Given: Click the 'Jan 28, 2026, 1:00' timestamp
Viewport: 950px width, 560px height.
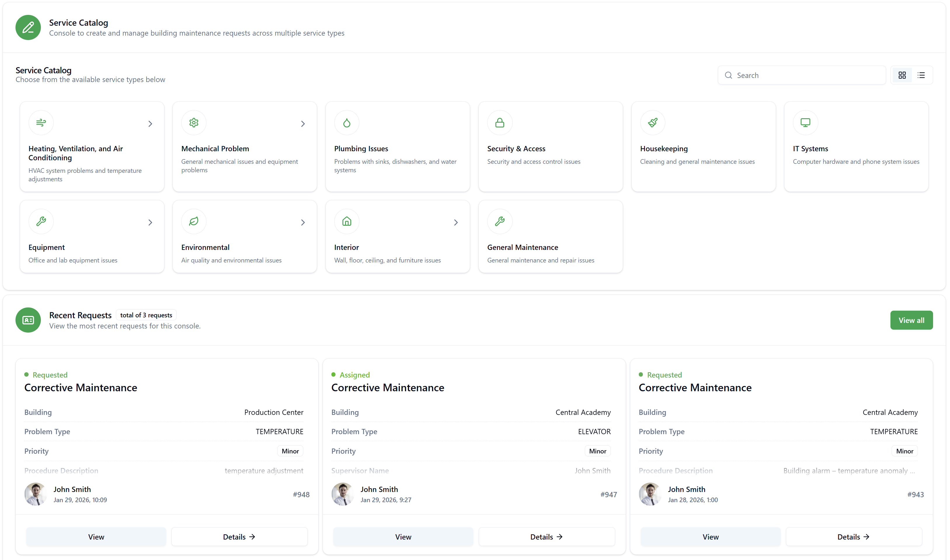Looking at the screenshot, I should (x=693, y=500).
